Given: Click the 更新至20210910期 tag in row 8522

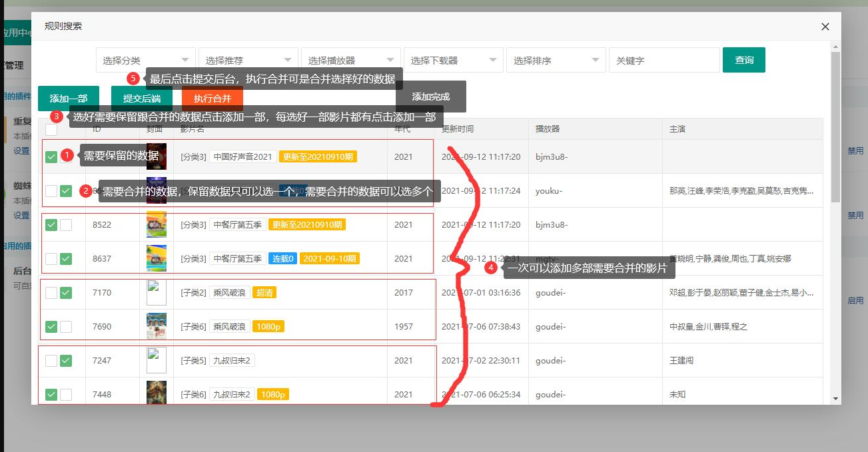Looking at the screenshot, I should pyautogui.click(x=307, y=225).
